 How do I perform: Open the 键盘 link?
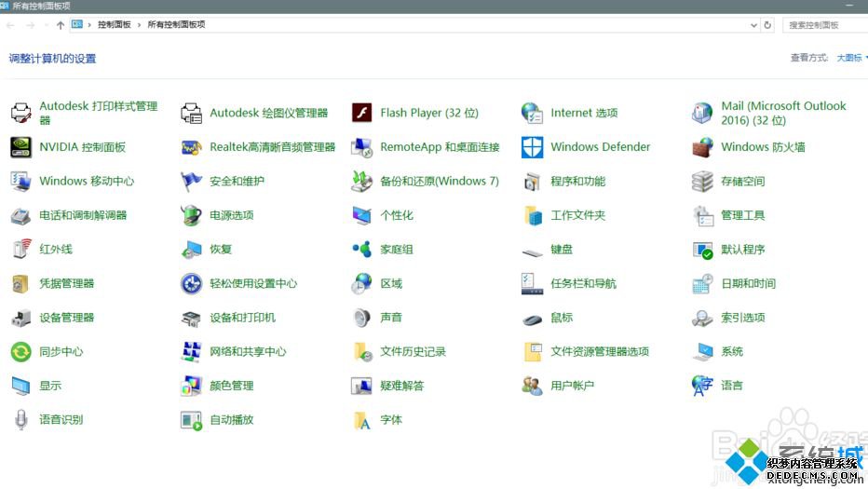tap(562, 250)
